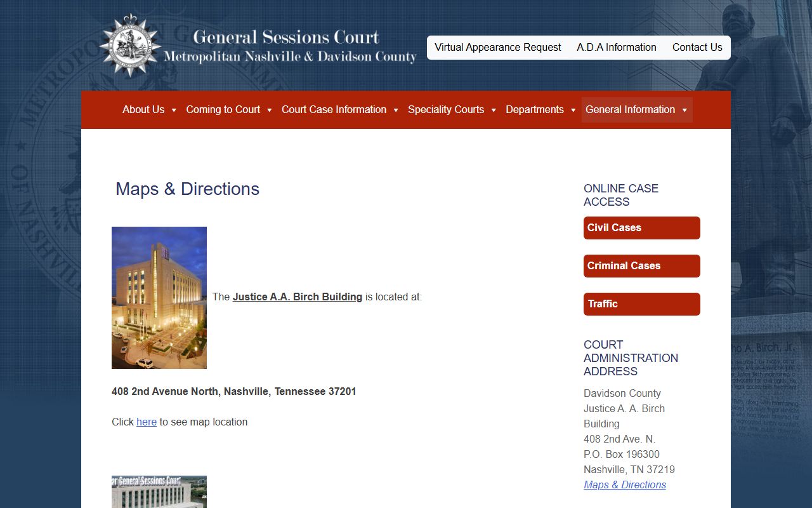Click the Civil Cases button

(x=642, y=228)
